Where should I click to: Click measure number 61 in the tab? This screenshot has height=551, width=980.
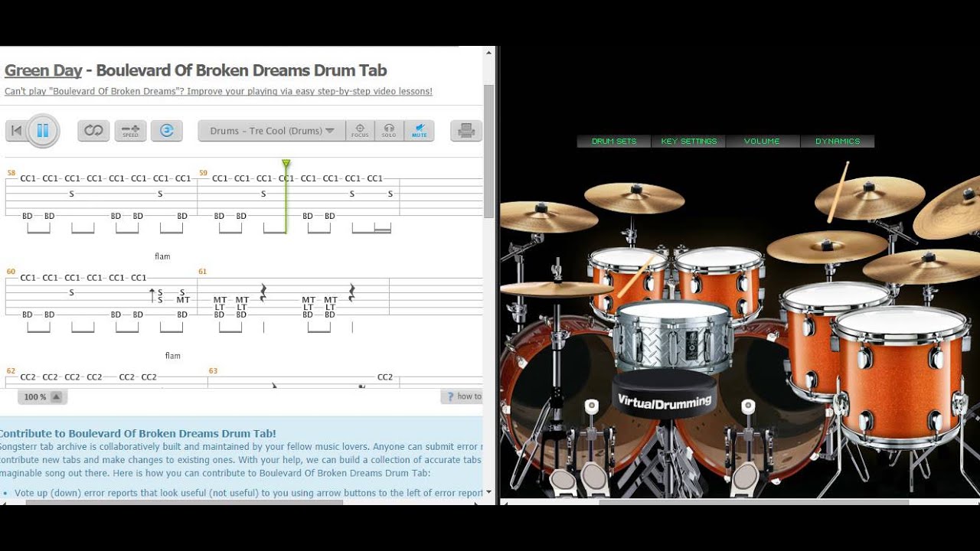[x=203, y=272]
